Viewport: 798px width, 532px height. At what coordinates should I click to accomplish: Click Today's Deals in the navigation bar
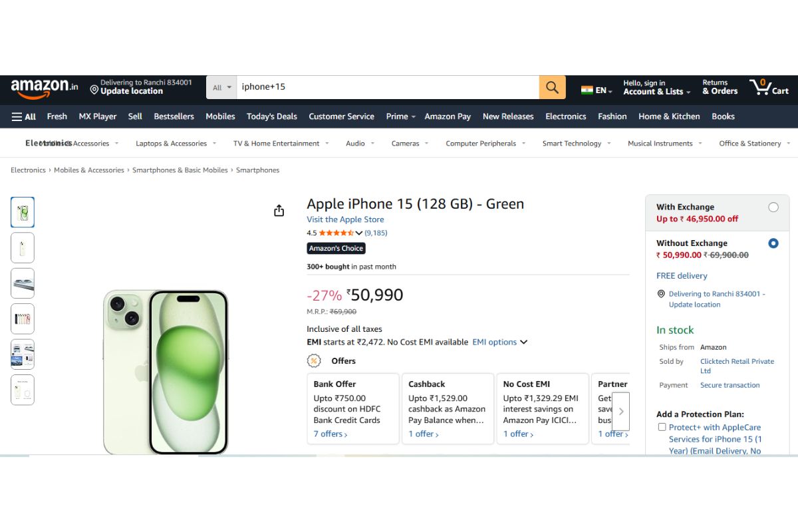click(x=271, y=116)
